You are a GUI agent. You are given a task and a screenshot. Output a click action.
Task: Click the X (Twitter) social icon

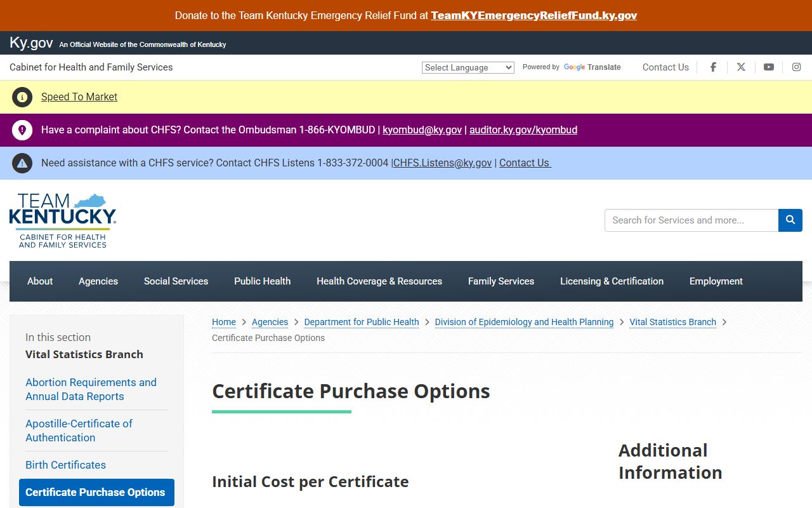point(741,67)
